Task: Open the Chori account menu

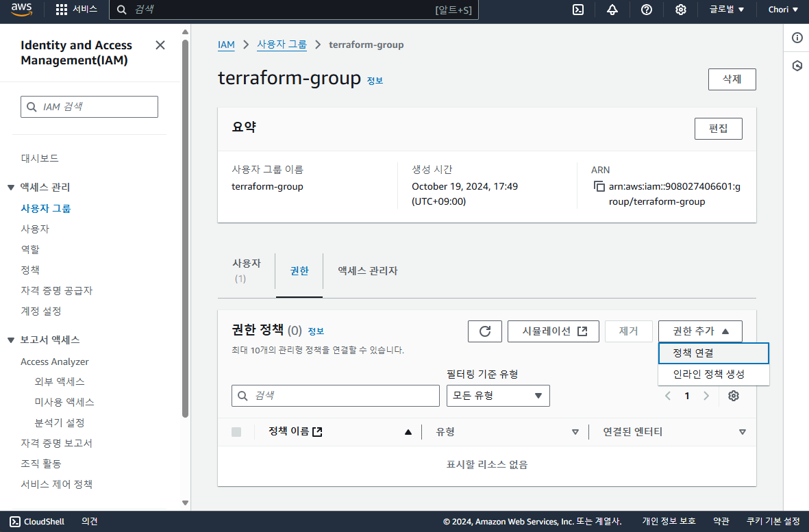Action: (783, 10)
